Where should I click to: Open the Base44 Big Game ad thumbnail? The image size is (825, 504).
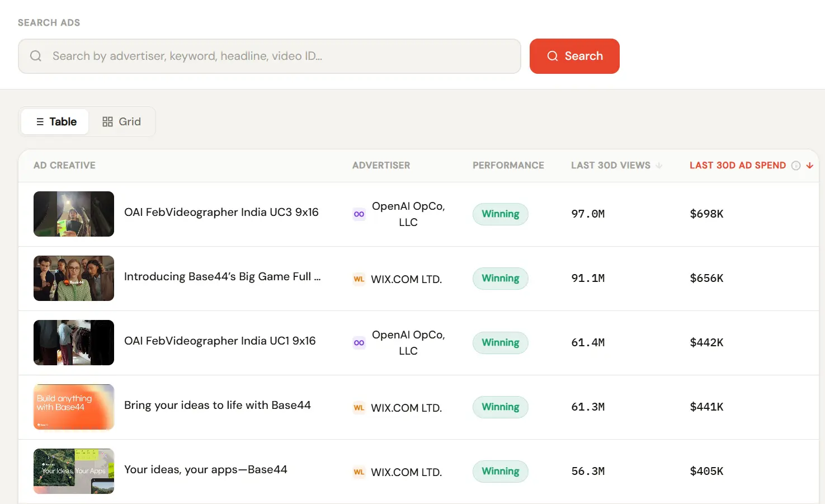click(74, 278)
